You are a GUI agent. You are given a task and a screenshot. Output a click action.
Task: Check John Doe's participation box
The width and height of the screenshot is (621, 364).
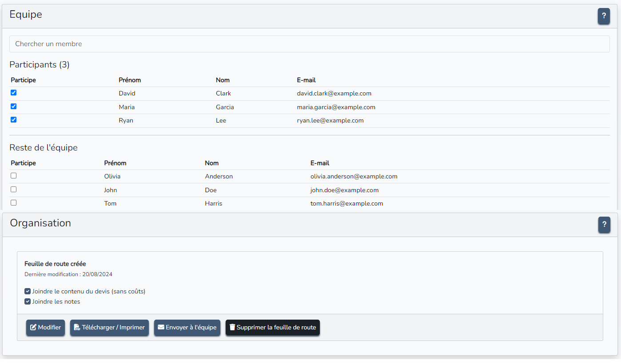coord(14,190)
